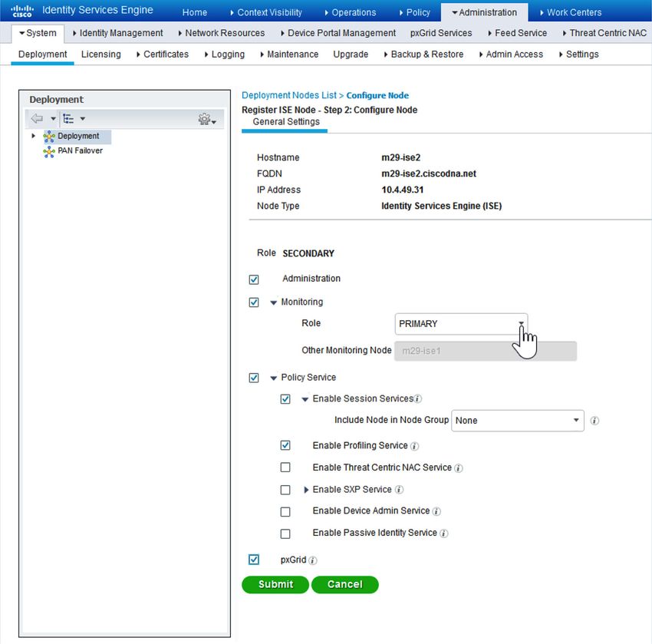Viewport: 652px width, 644px height.
Task: Open the Logging tab
Action: pos(225,54)
